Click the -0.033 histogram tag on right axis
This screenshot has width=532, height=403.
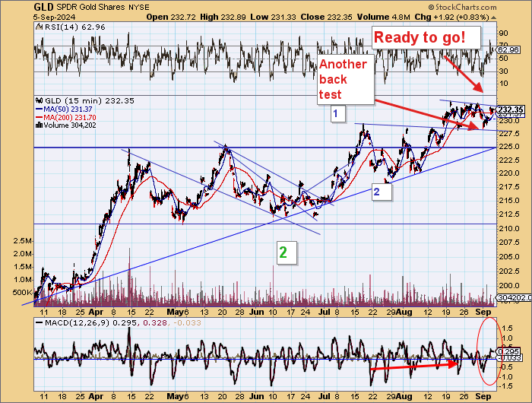pyautogui.click(x=508, y=358)
